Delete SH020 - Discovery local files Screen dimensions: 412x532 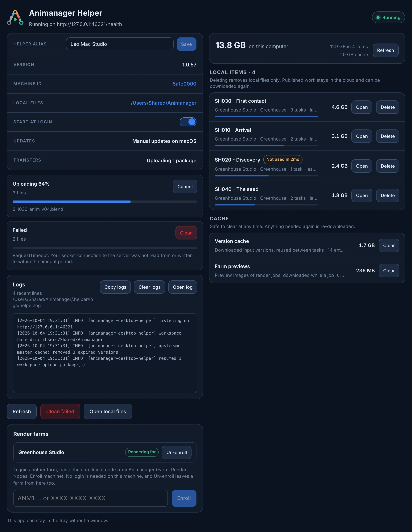point(388,166)
